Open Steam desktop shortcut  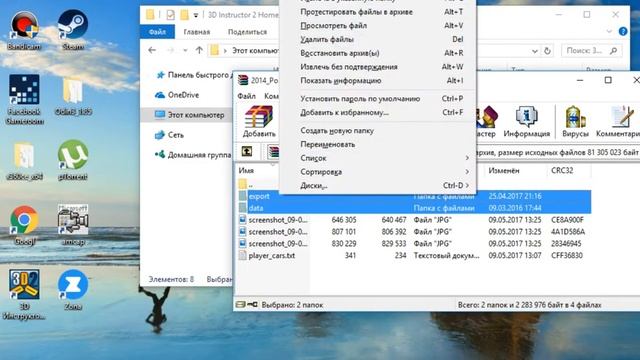pos(73,31)
